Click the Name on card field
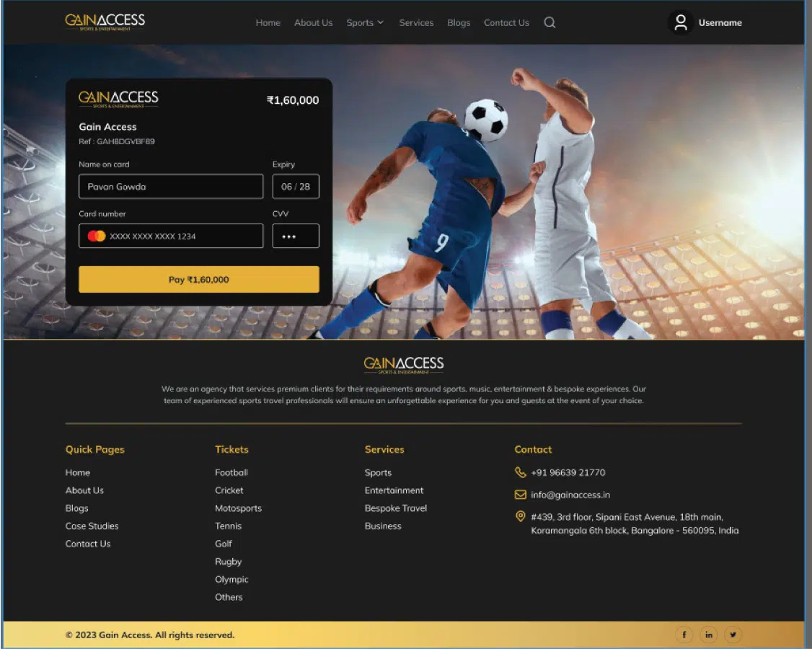 tap(171, 187)
